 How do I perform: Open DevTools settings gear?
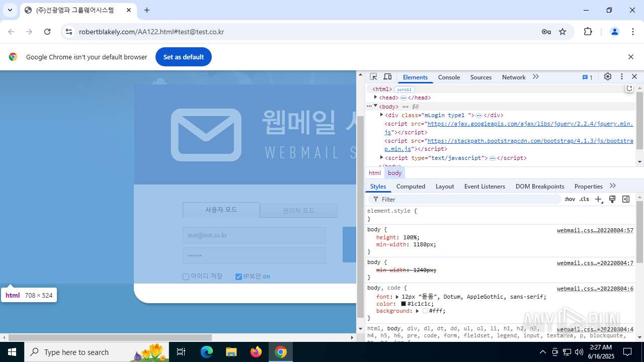pyautogui.click(x=608, y=77)
